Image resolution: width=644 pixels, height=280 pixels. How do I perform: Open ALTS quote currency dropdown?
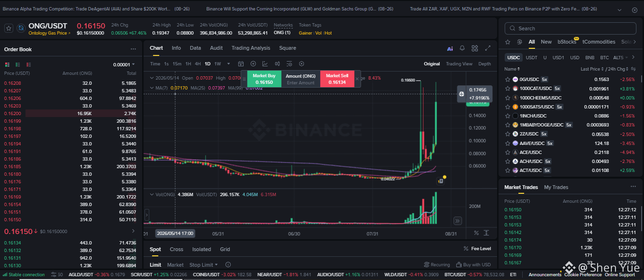pyautogui.click(x=620, y=58)
